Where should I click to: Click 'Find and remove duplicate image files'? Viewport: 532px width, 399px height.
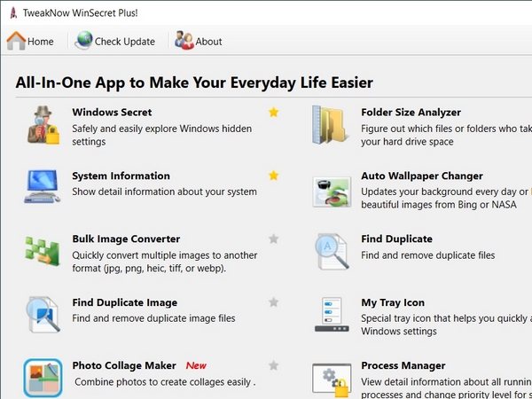click(x=153, y=318)
